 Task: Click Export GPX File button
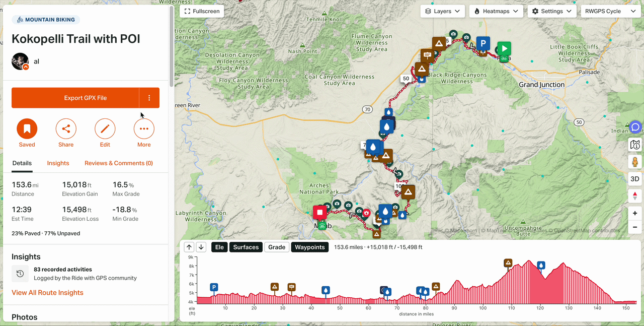tap(75, 98)
